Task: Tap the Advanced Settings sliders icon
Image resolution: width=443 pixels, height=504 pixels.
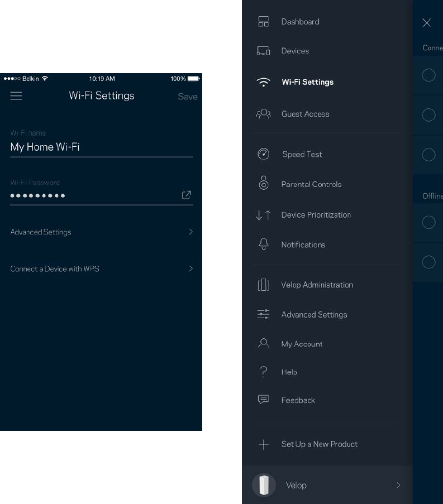Action: [263, 314]
